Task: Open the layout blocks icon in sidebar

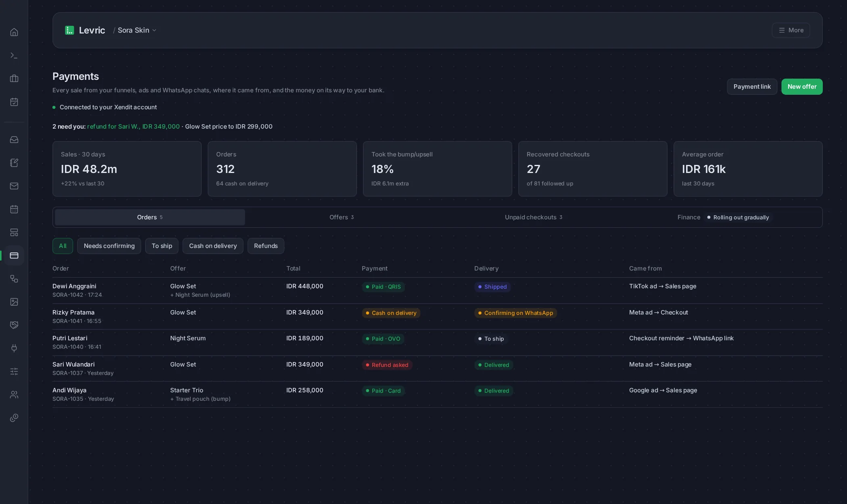Action: click(14, 232)
